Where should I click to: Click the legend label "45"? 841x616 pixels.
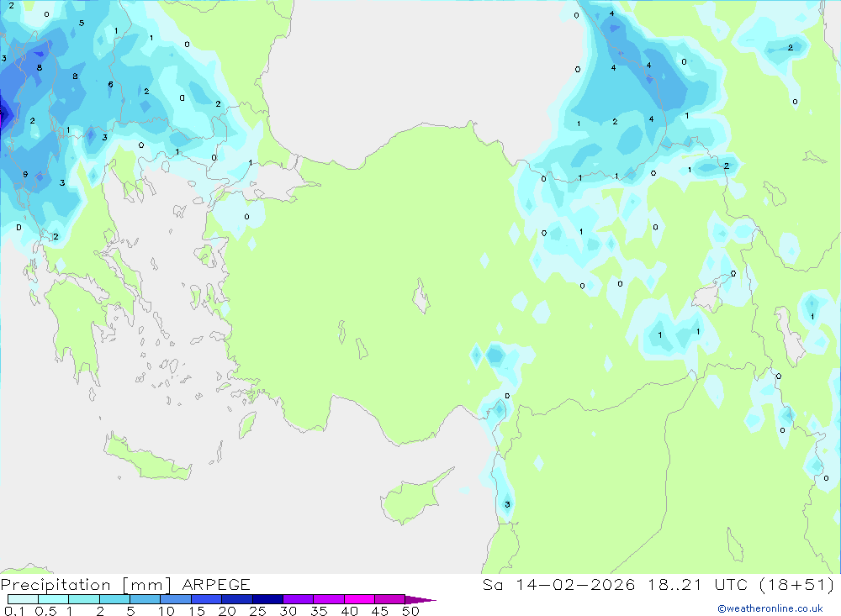[380, 611]
